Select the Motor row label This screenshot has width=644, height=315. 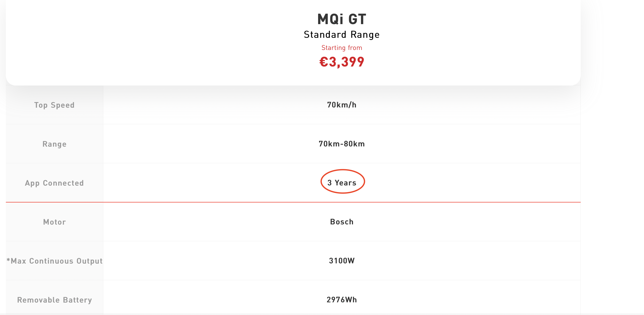coord(54,222)
